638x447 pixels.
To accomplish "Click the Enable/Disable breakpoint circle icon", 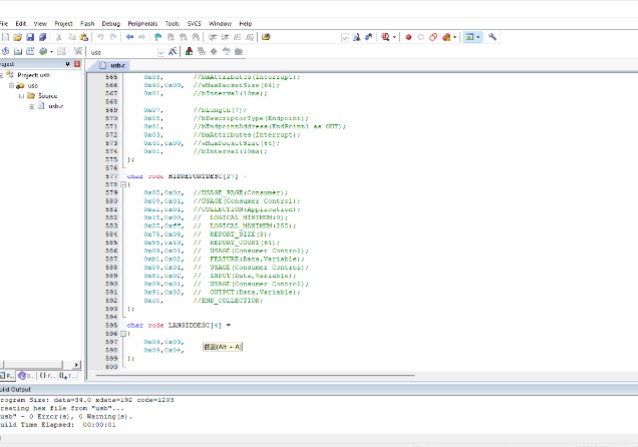I will pyautogui.click(x=421, y=37).
